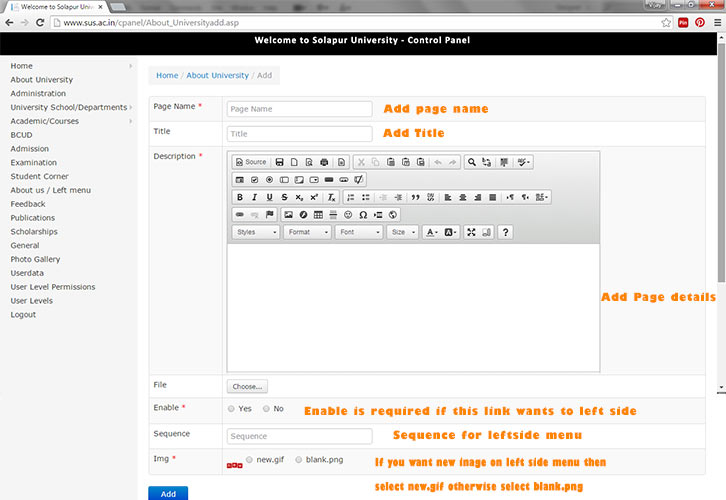Open text color picker
726x500 pixels.
(431, 232)
